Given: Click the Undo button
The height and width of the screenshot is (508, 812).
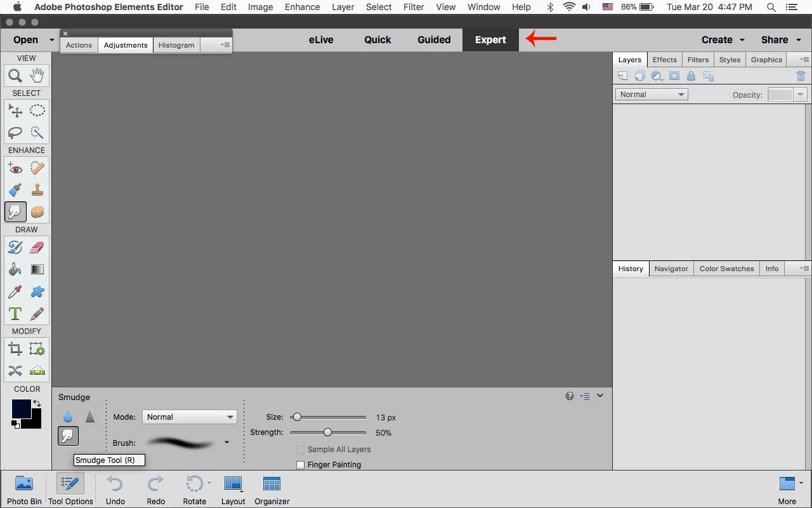Looking at the screenshot, I should point(115,490).
